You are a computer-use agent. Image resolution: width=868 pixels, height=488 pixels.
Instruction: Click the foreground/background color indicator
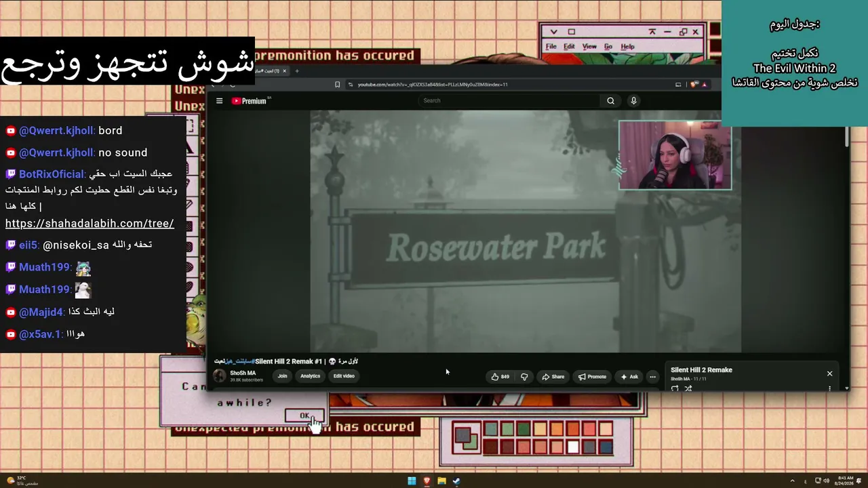coord(465,438)
